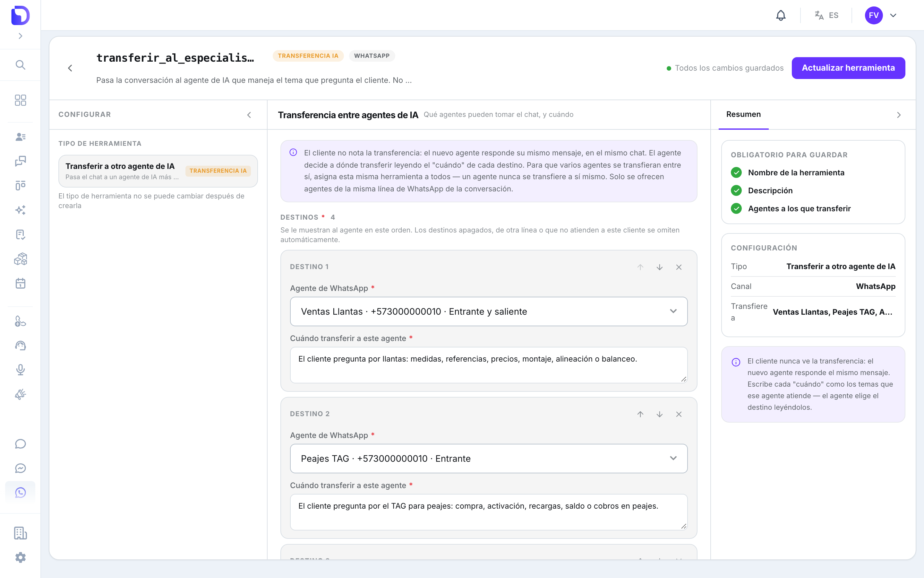Open the search icon in sidebar
Image resolution: width=924 pixels, height=578 pixels.
tap(20, 65)
